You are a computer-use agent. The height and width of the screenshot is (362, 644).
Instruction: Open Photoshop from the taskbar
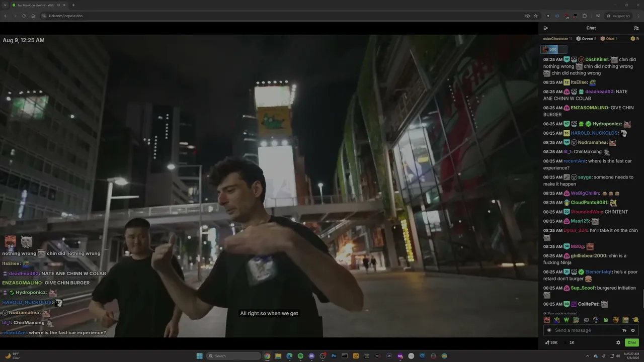(x=334, y=356)
